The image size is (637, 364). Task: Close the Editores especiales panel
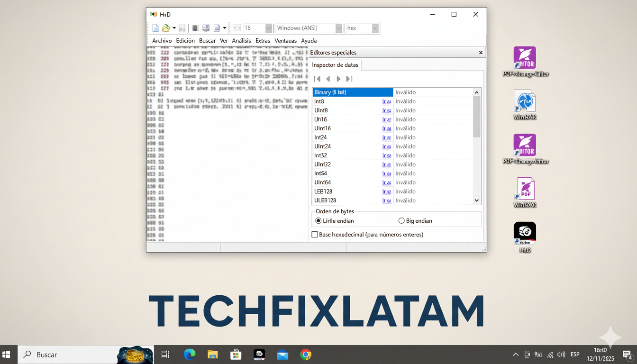pos(481,53)
